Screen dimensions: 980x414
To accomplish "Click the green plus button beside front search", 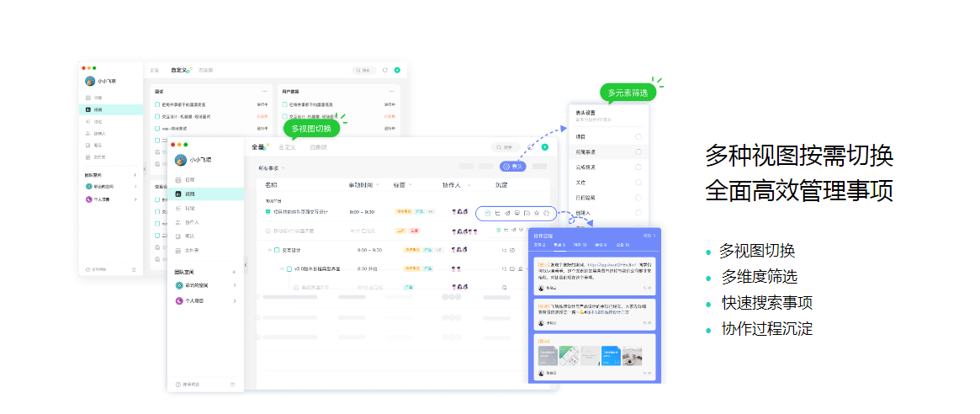I will coord(545,147).
